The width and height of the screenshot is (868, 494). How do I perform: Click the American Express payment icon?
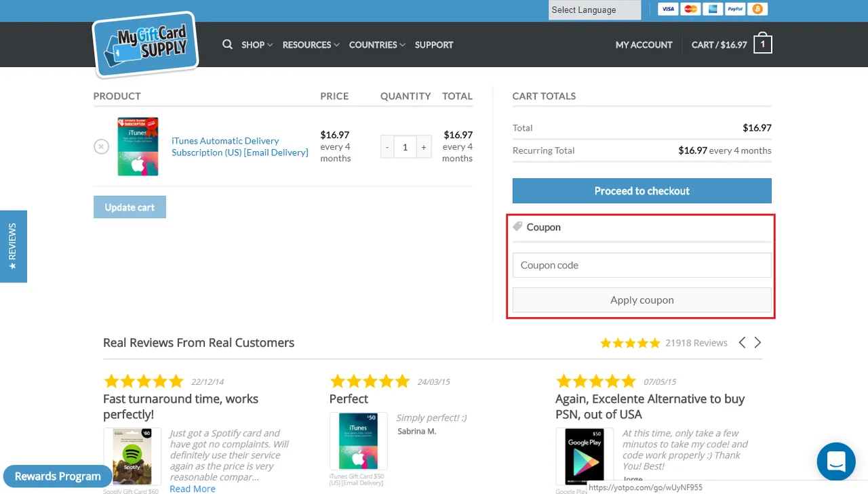pyautogui.click(x=713, y=9)
